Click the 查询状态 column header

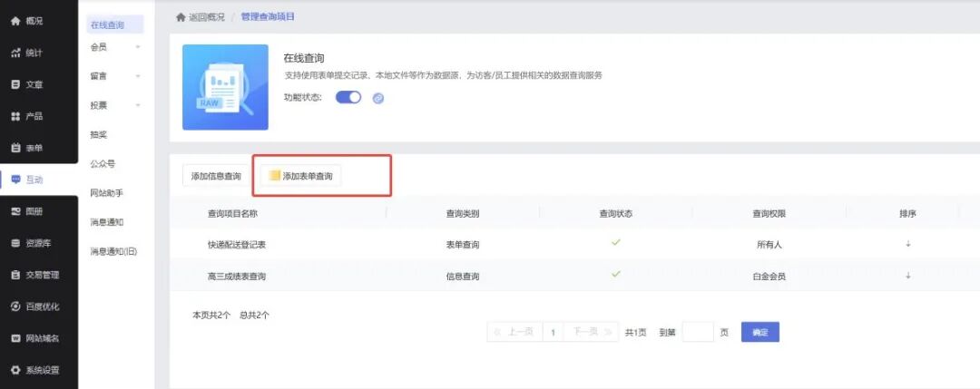pos(615,214)
